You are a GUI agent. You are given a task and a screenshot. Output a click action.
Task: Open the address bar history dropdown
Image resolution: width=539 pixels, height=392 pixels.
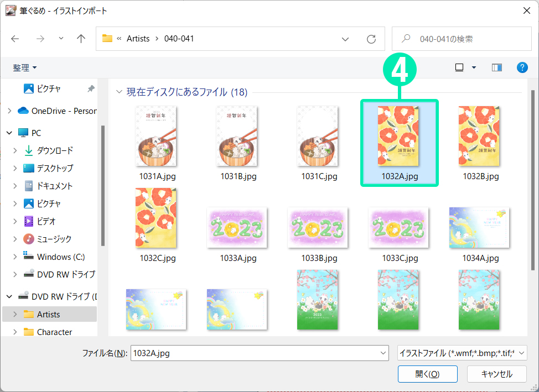(345, 39)
